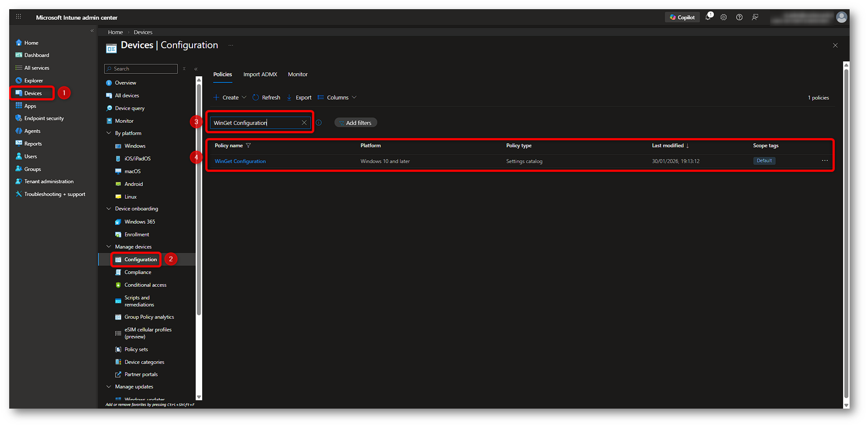The image size is (868, 427).
Task: Open the Columns dropdown
Action: 337,97
